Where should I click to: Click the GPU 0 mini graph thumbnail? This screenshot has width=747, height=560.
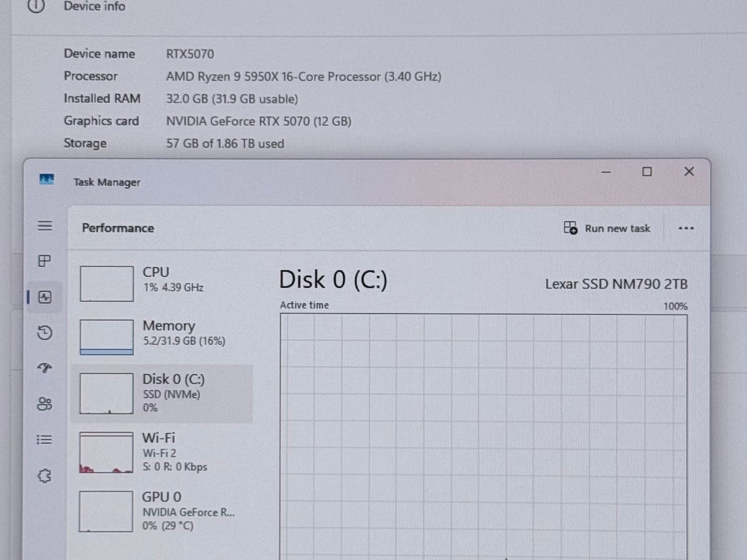click(106, 512)
